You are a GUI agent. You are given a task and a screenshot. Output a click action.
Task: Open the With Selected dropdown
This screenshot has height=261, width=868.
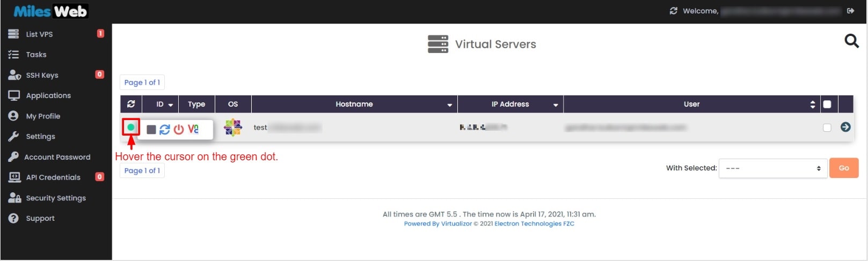point(772,168)
